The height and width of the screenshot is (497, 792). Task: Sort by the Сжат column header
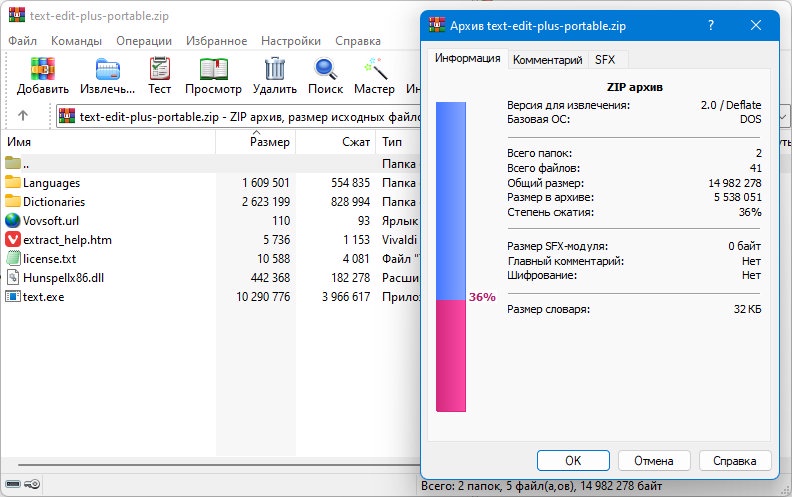335,142
